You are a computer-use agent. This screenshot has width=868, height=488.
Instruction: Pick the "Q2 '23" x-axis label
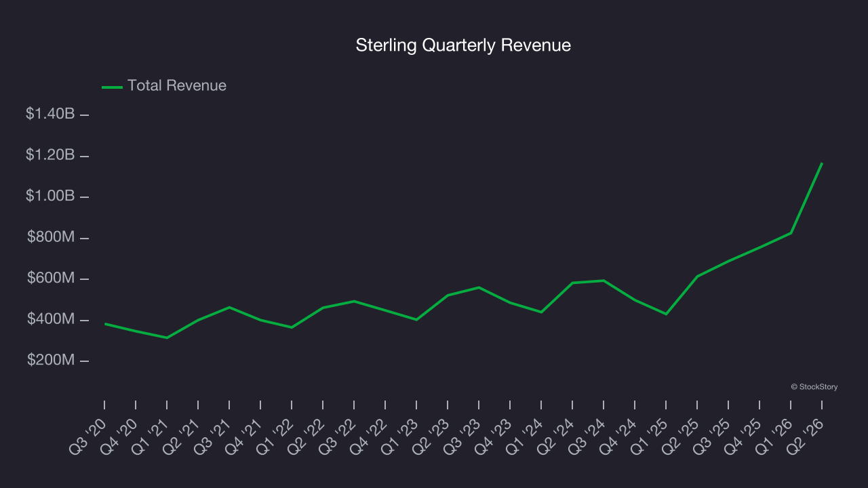(x=432, y=436)
